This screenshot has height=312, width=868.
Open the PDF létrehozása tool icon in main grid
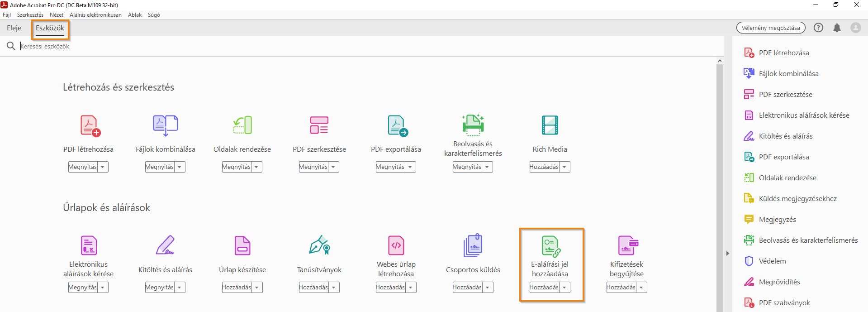pyautogui.click(x=90, y=125)
